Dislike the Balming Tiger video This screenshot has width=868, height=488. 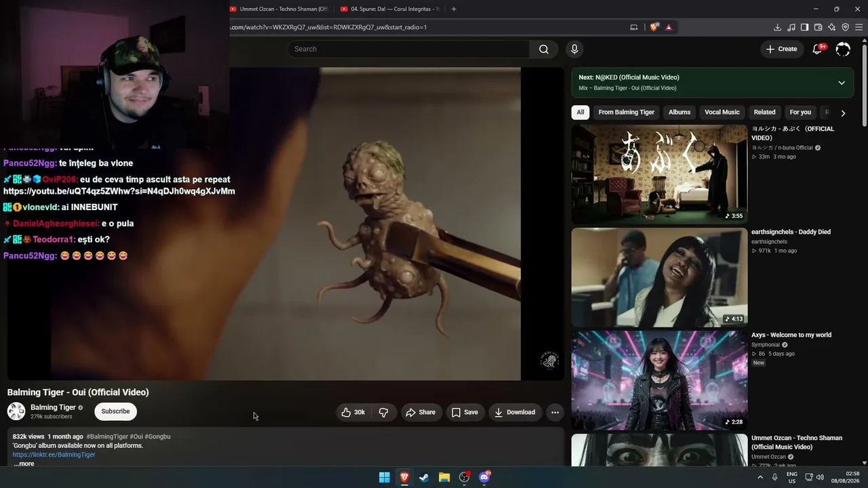(x=383, y=412)
